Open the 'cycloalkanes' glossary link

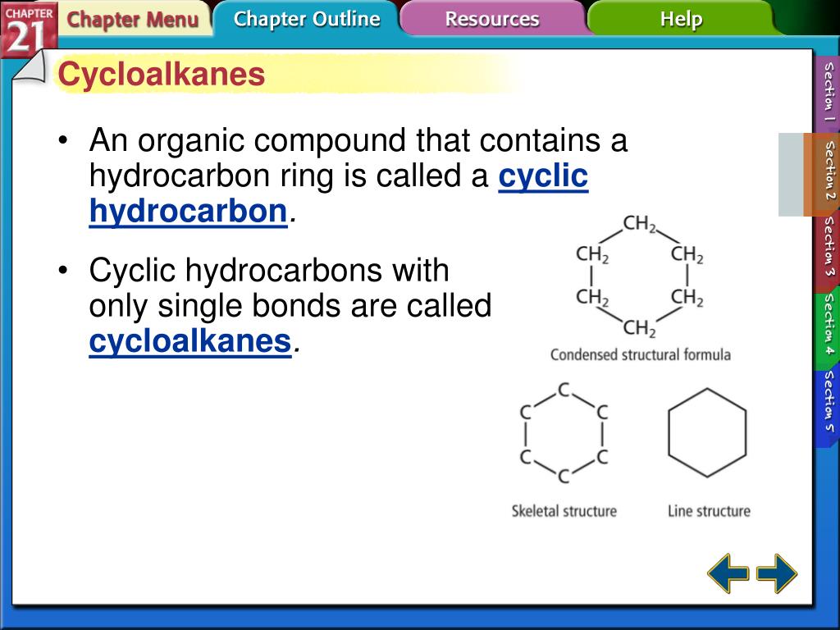190,341
